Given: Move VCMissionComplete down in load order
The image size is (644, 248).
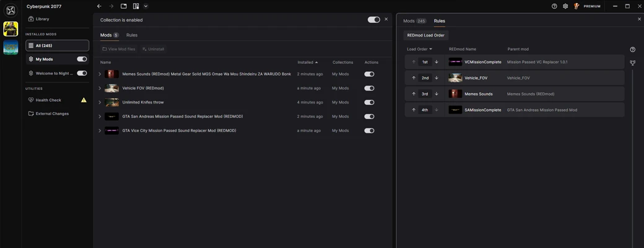Looking at the screenshot, I should [437, 62].
